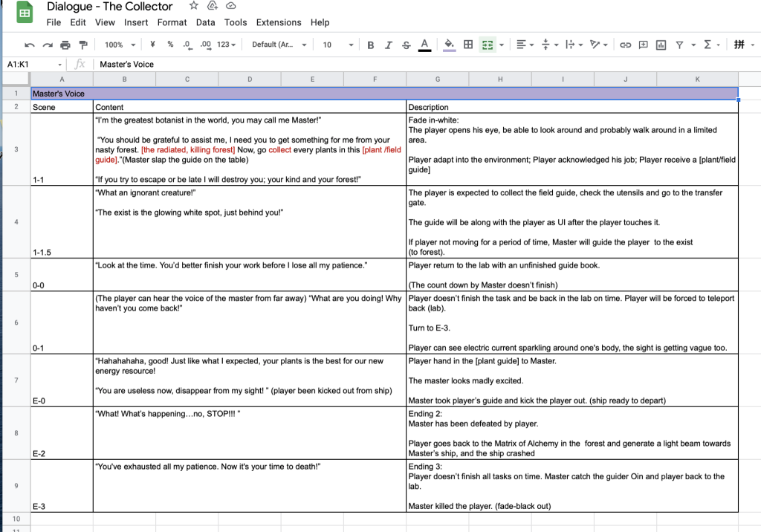Select column K header
This screenshot has height=532, width=761.
tap(697, 79)
